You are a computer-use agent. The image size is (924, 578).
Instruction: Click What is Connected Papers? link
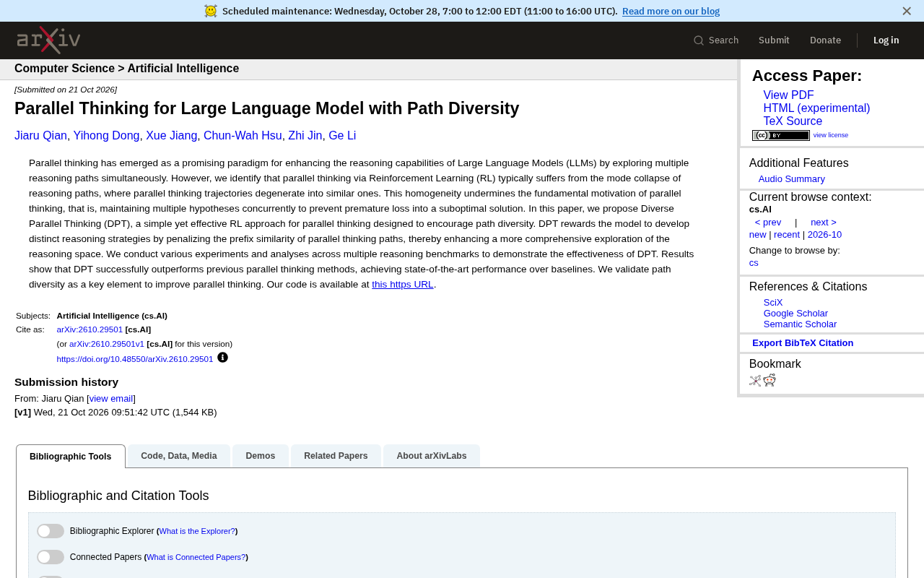196,557
